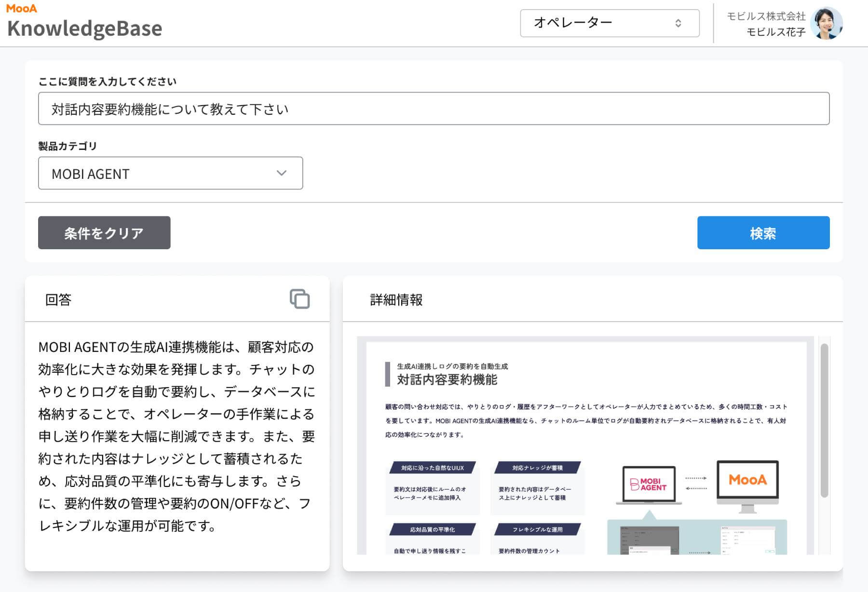Click the answer paragraph text about MOBI AGENT
The width and height of the screenshot is (868, 592).
(176, 436)
